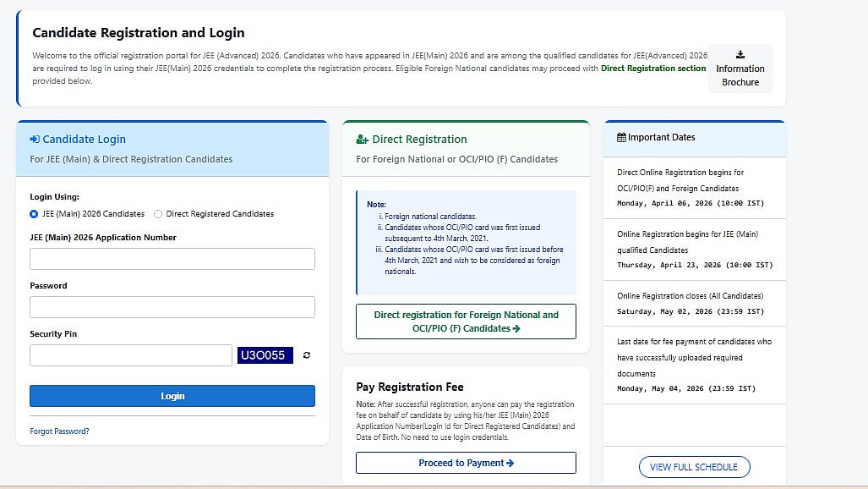Click the Information Brochure download icon
This screenshot has width=868, height=489.
[740, 55]
